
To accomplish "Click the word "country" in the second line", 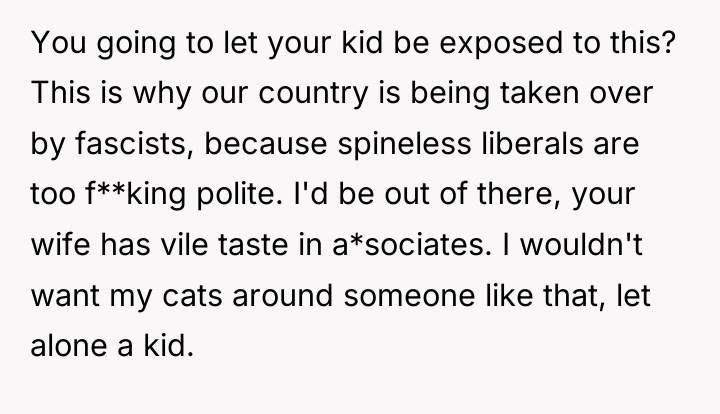I will pos(313,95).
